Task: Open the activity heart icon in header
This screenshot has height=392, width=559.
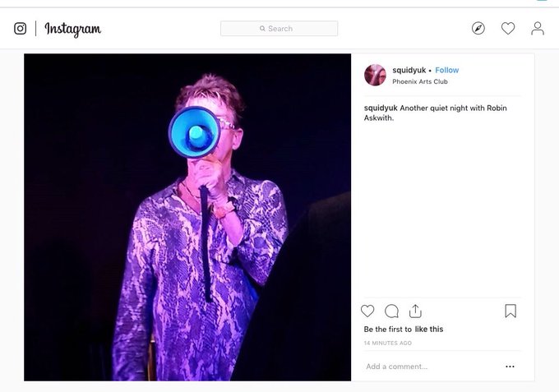Action: click(508, 28)
